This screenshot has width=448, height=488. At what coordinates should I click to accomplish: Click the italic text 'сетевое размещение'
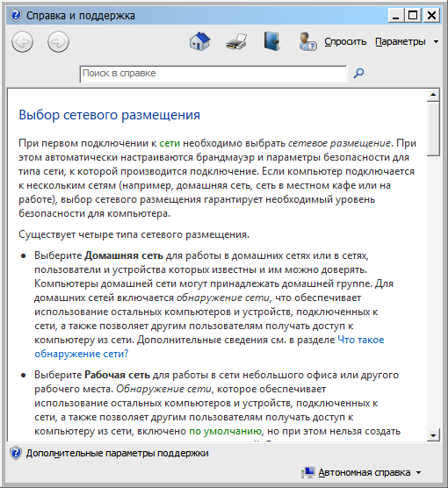(x=339, y=143)
